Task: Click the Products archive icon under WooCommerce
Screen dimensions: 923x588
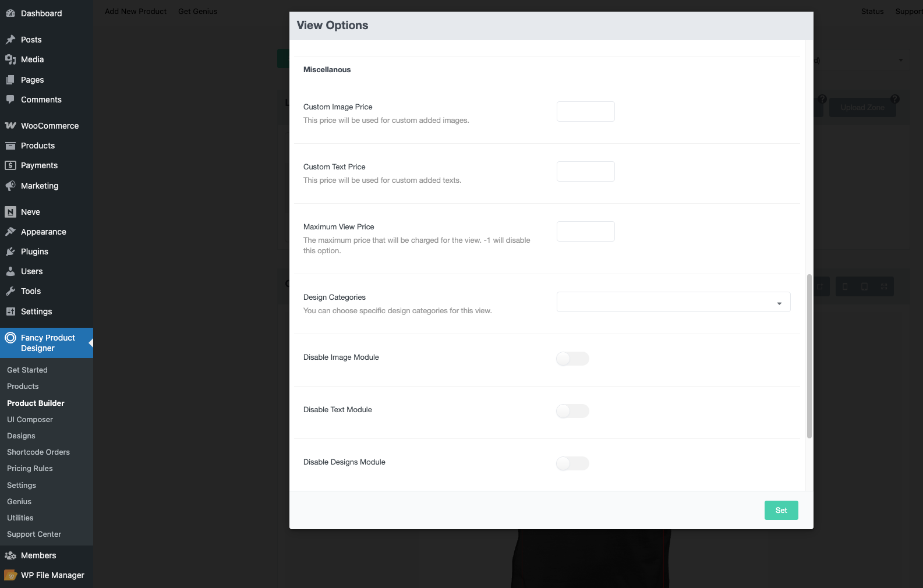Action: 10,146
